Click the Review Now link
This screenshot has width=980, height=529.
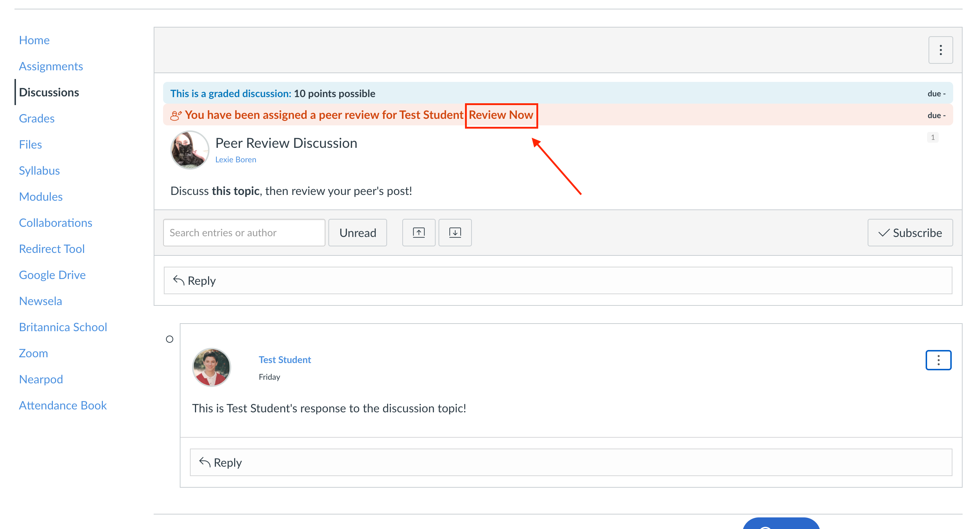pos(501,115)
